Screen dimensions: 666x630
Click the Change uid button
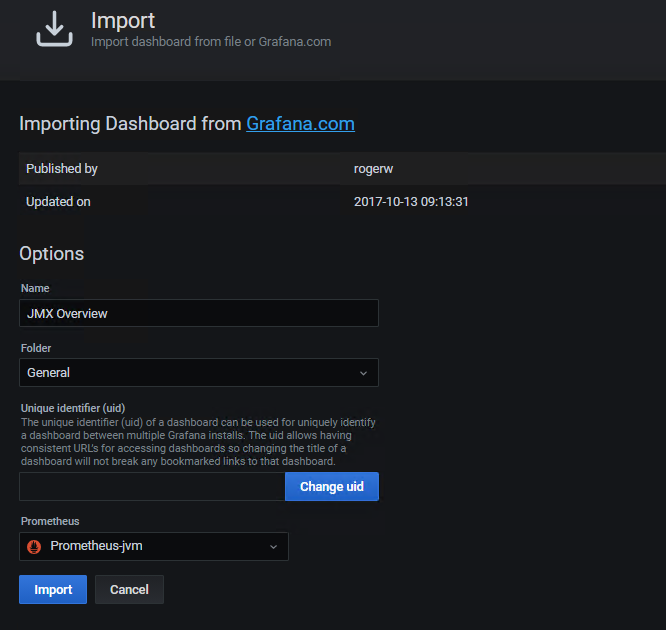(332, 486)
